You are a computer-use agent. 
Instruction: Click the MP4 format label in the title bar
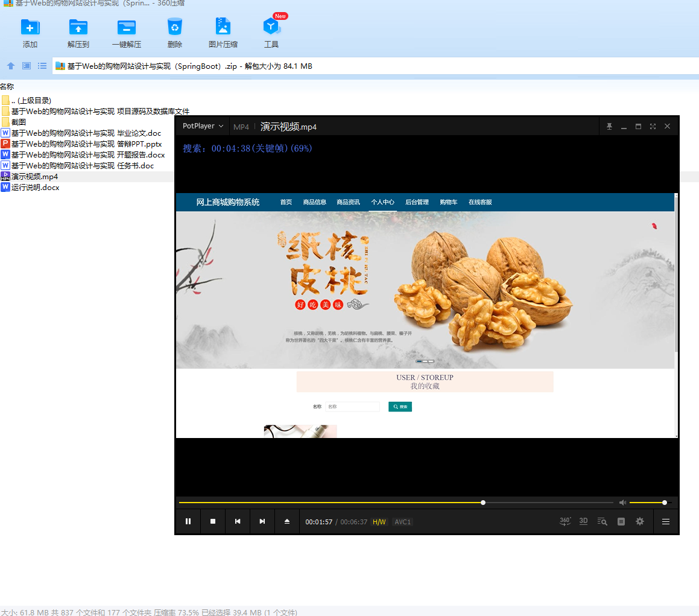241,127
